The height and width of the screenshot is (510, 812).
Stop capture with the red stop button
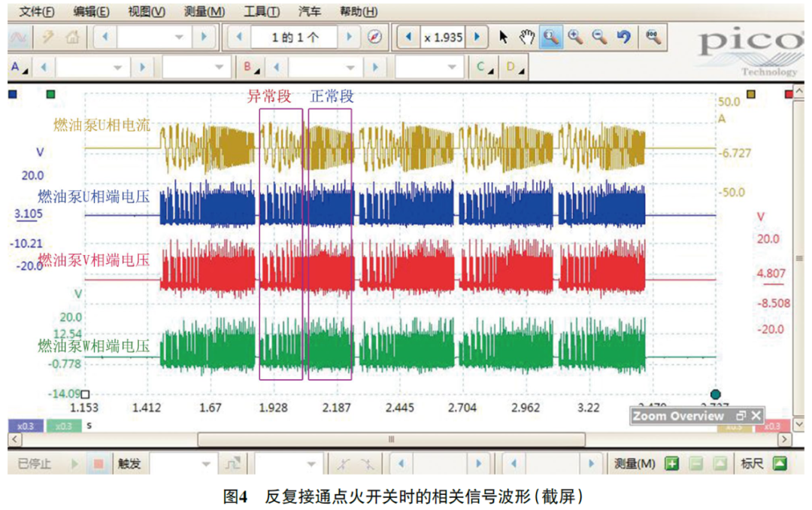[98, 464]
